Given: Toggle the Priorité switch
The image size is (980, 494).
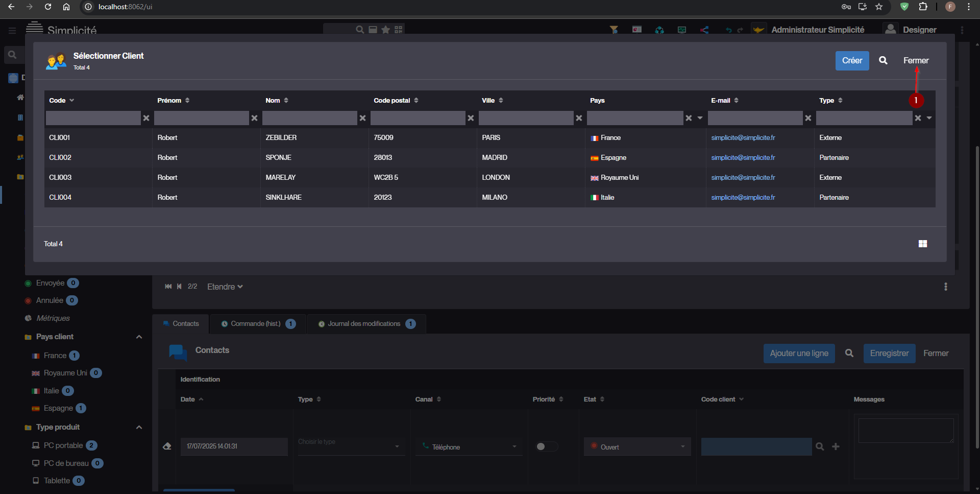Looking at the screenshot, I should (546, 446).
